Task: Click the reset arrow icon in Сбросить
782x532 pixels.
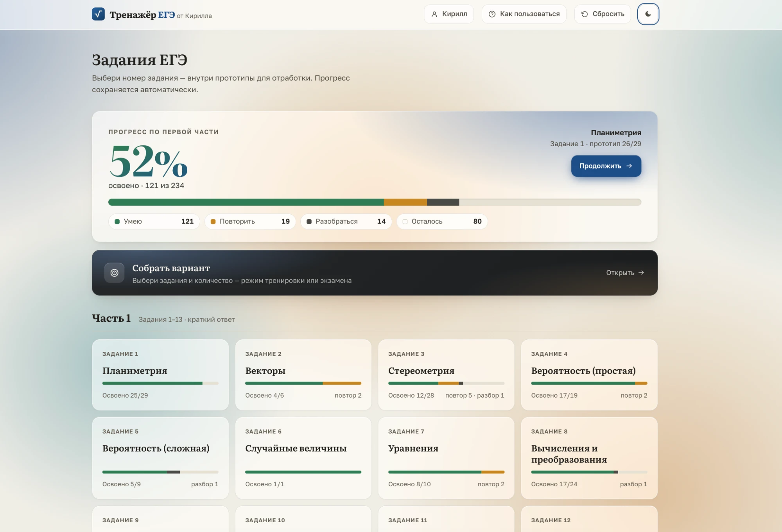Action: click(x=585, y=14)
